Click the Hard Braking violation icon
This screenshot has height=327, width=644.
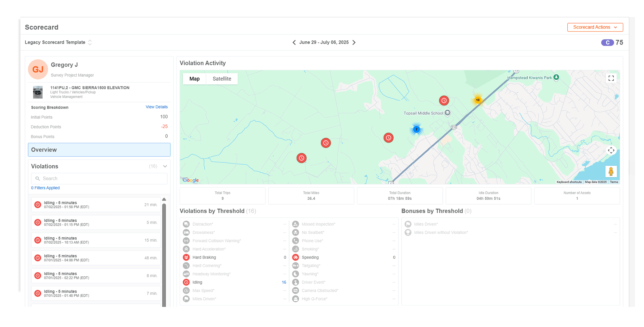point(186,257)
